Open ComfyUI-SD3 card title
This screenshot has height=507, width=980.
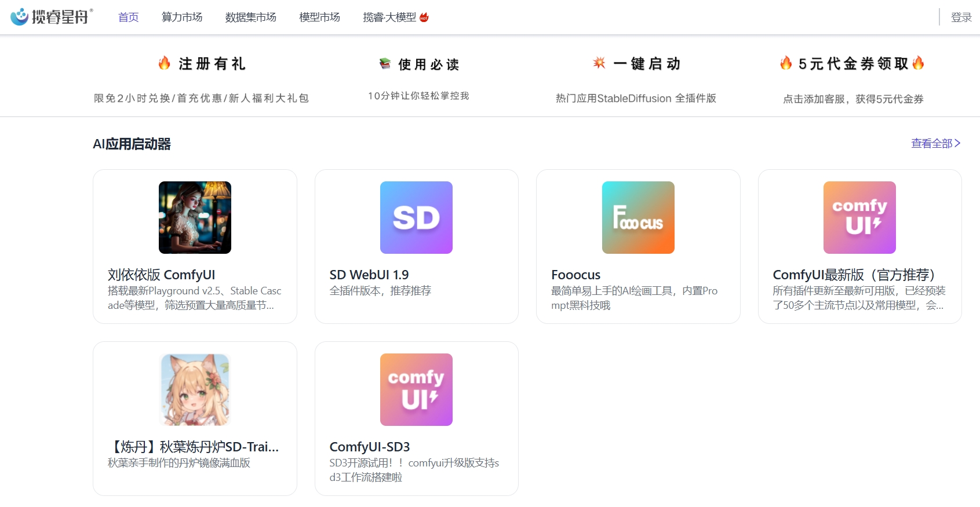(x=370, y=447)
